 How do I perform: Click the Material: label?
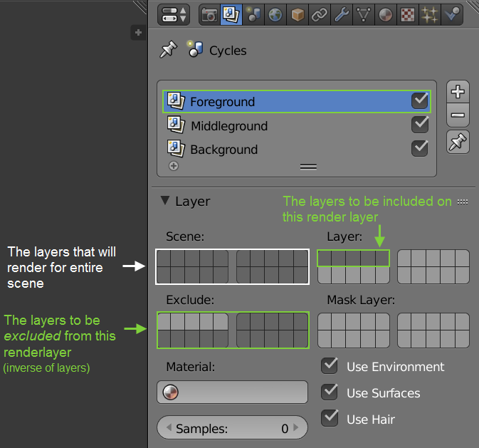tap(190, 367)
